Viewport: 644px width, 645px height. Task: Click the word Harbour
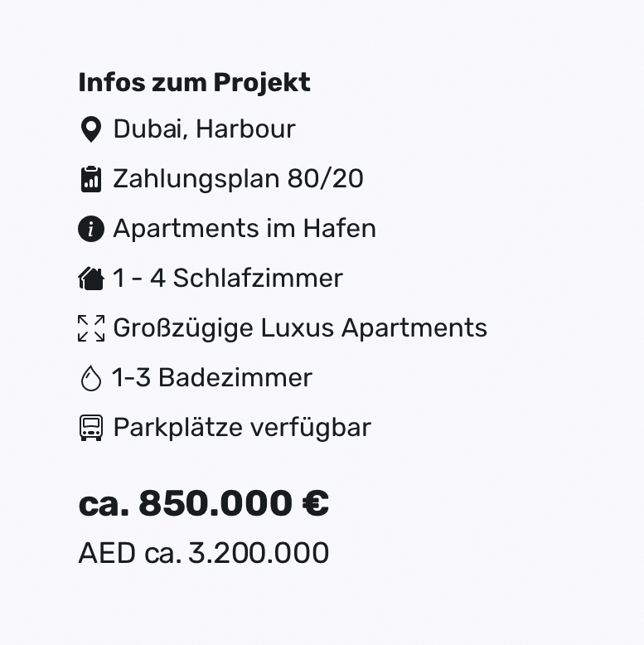click(245, 129)
